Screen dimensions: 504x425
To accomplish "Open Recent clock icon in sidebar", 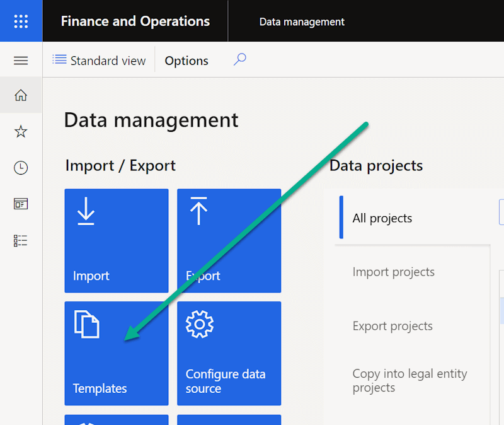I will [x=21, y=168].
